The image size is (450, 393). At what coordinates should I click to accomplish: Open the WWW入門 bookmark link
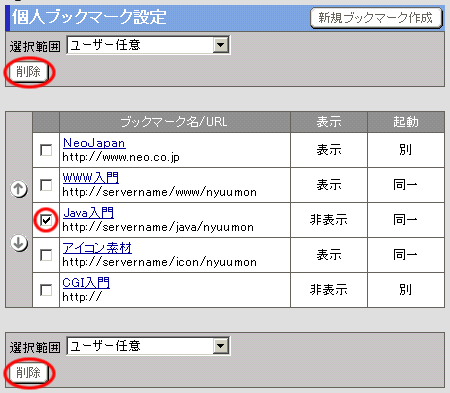click(91, 178)
